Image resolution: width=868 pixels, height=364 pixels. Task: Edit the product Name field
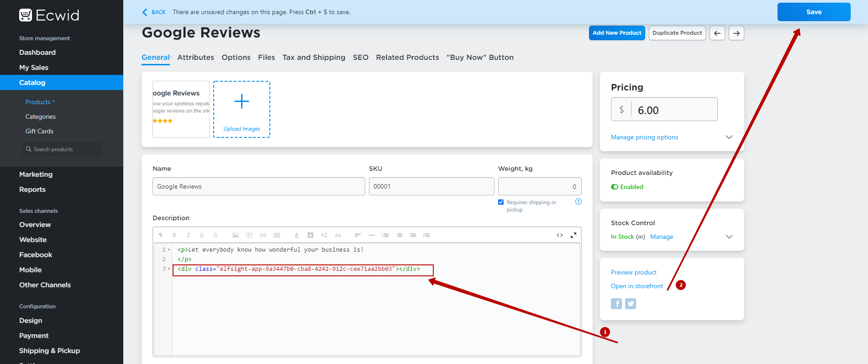point(259,186)
